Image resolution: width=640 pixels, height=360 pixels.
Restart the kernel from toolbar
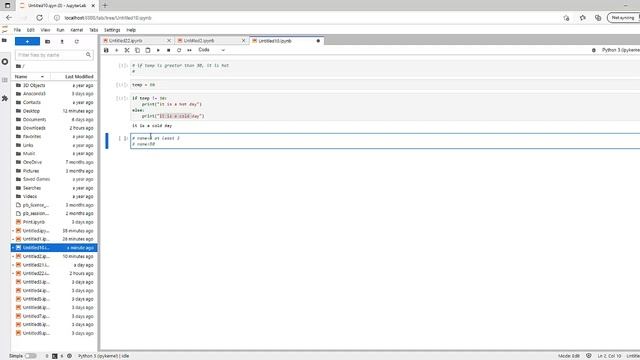pos(179,50)
